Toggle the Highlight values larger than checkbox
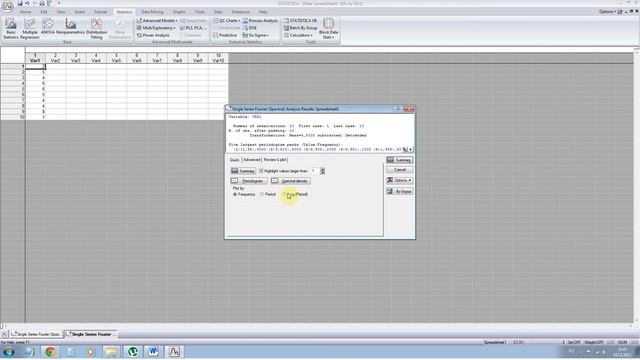The width and height of the screenshot is (640, 360). (x=261, y=171)
